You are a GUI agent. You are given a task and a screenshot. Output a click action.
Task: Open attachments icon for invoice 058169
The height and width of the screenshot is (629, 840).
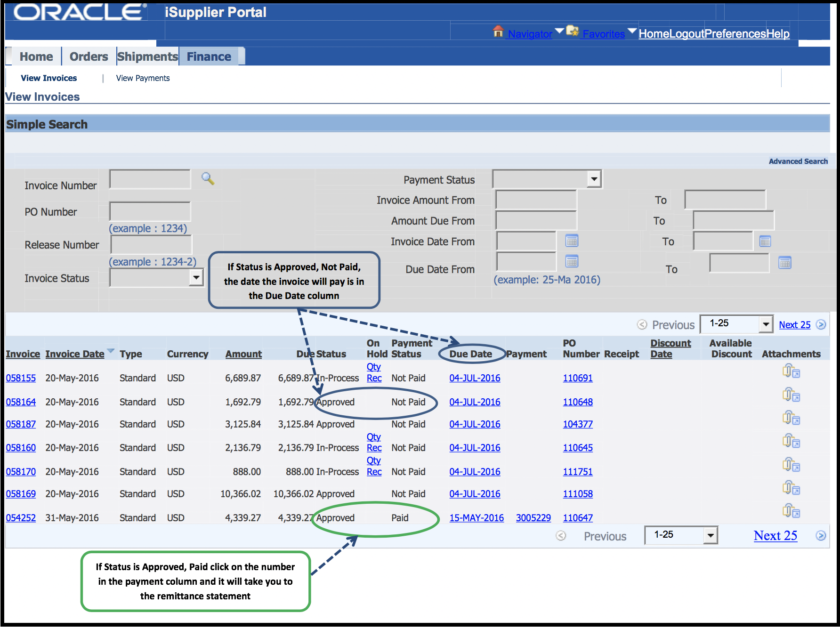click(791, 488)
